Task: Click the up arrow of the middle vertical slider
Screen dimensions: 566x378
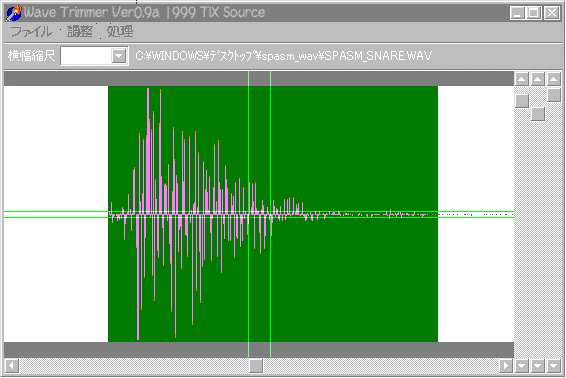Action: point(537,79)
